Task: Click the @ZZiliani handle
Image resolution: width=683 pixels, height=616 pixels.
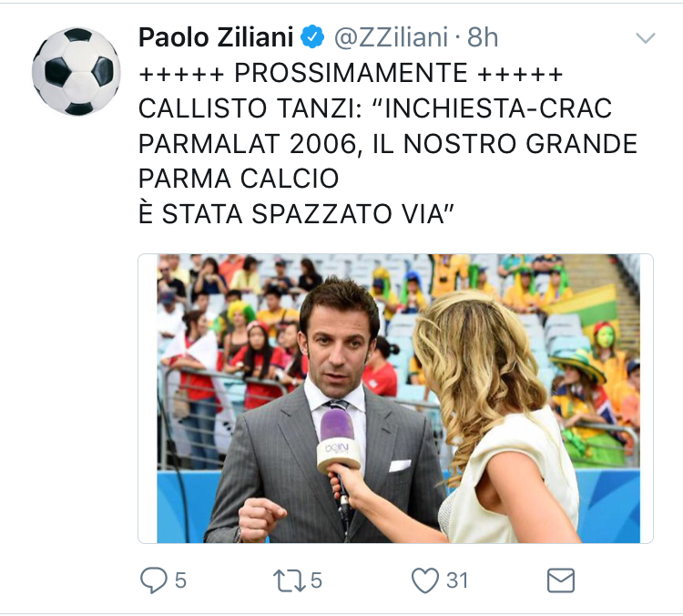Action: (391, 37)
